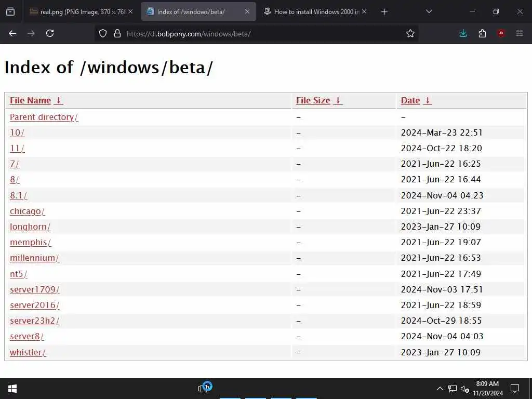Open the Windows Start menu

coord(12,389)
